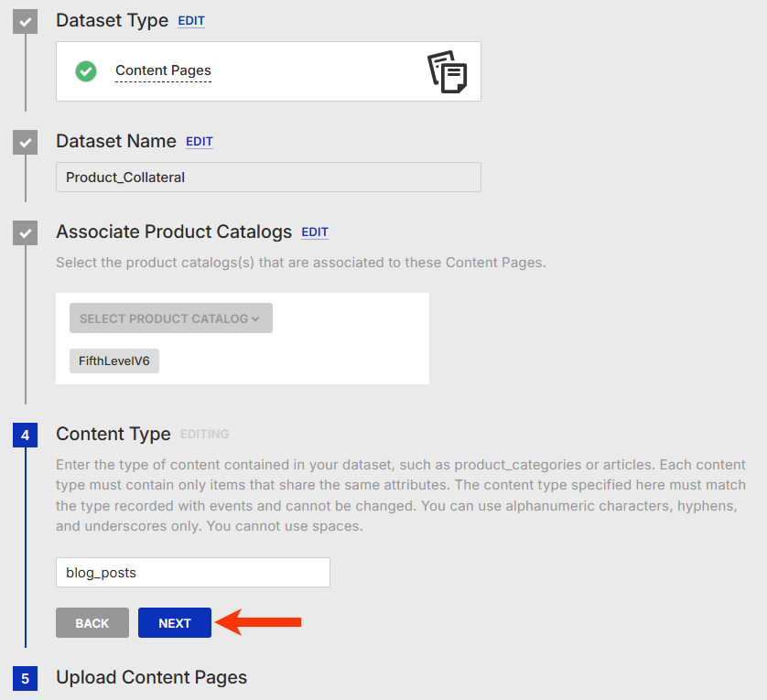This screenshot has width=767, height=700.
Task: Open the Select Product Catalog dropdown
Action: (x=170, y=318)
